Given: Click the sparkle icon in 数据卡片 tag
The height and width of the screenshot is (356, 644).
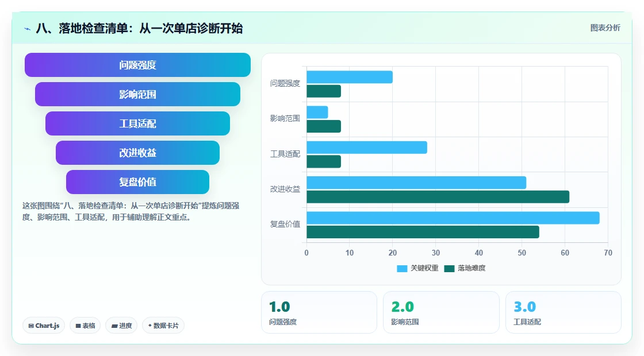Looking at the screenshot, I should [x=150, y=326].
